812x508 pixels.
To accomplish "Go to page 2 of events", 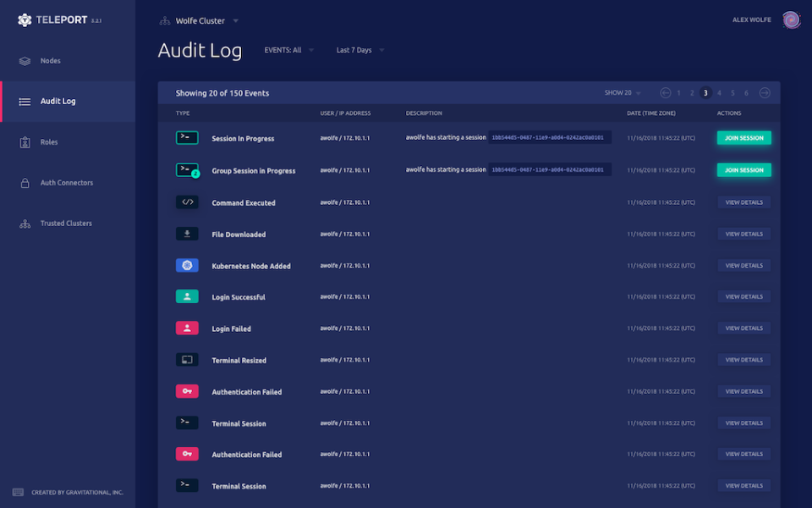I will (x=692, y=93).
